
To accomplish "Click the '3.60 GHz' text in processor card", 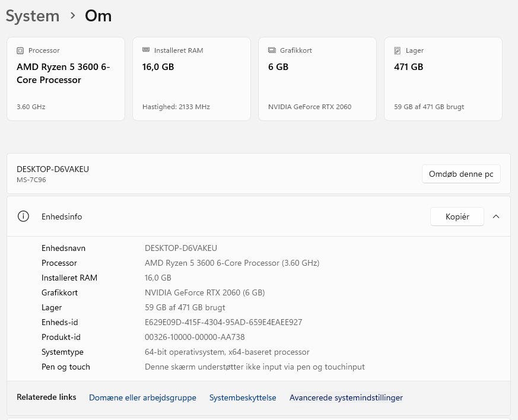I will tap(31, 107).
